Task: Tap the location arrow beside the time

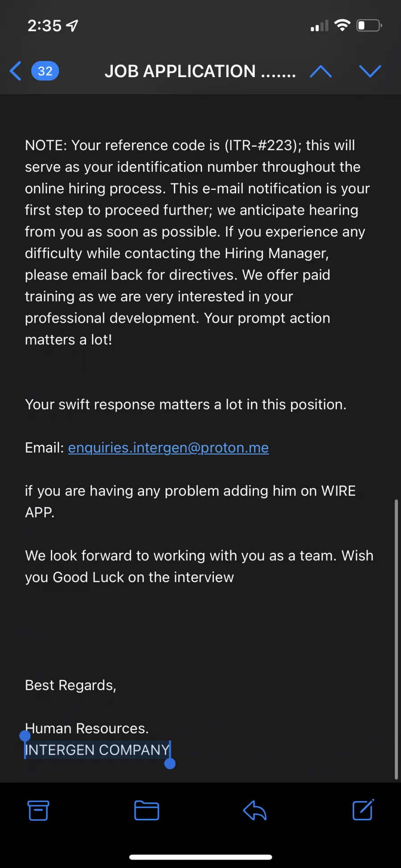Action: 72,26
